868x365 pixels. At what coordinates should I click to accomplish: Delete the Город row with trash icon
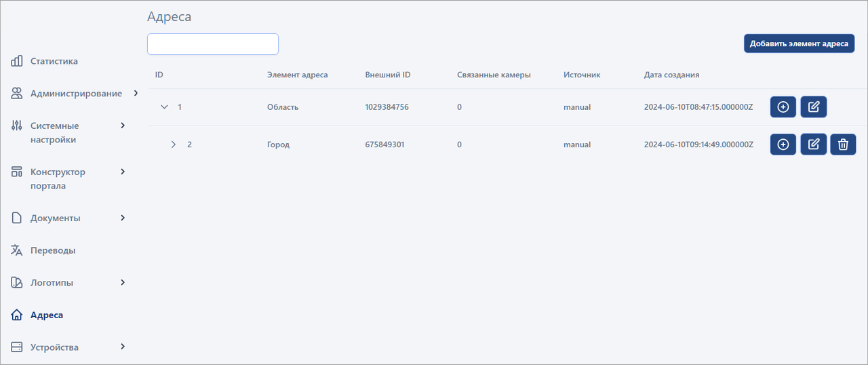tap(843, 145)
